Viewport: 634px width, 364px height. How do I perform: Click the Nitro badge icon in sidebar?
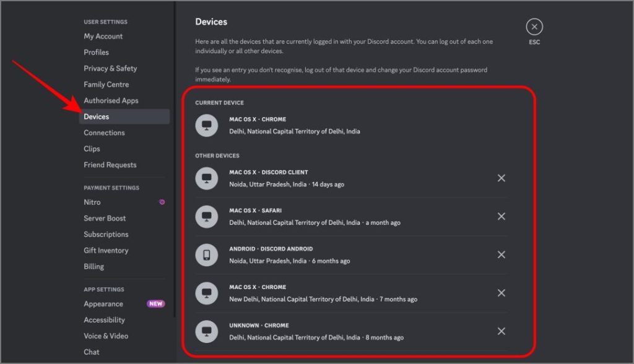click(162, 202)
